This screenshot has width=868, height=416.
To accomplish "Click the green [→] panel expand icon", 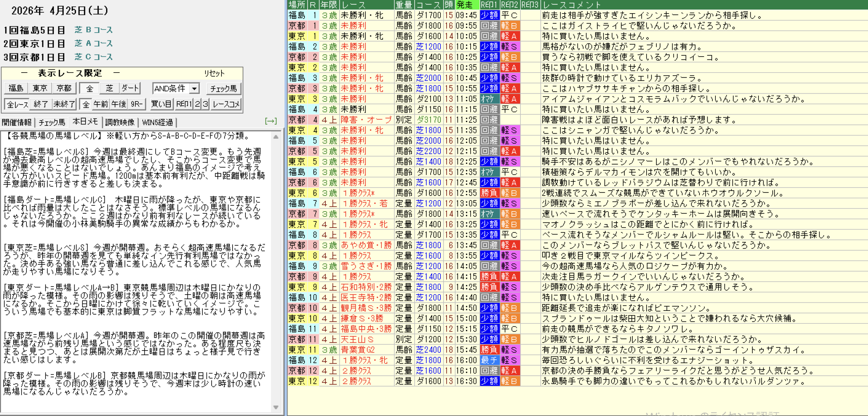I will [271, 121].
